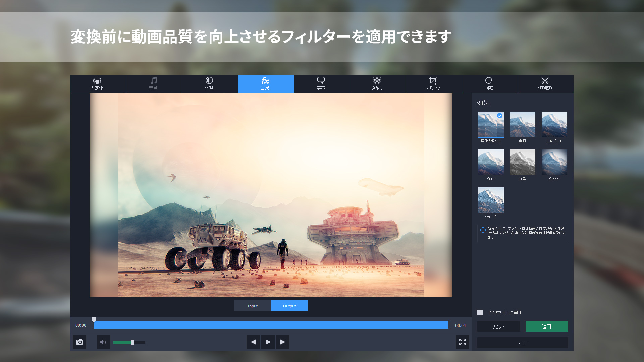Screen dimensions: 644x362
Task: Click the 完了 done button
Action: [523, 343]
